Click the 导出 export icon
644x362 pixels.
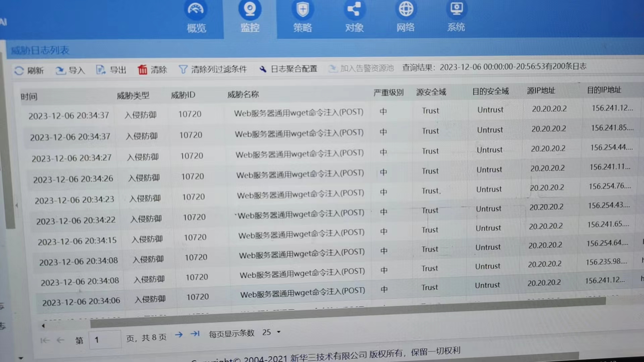(x=101, y=70)
